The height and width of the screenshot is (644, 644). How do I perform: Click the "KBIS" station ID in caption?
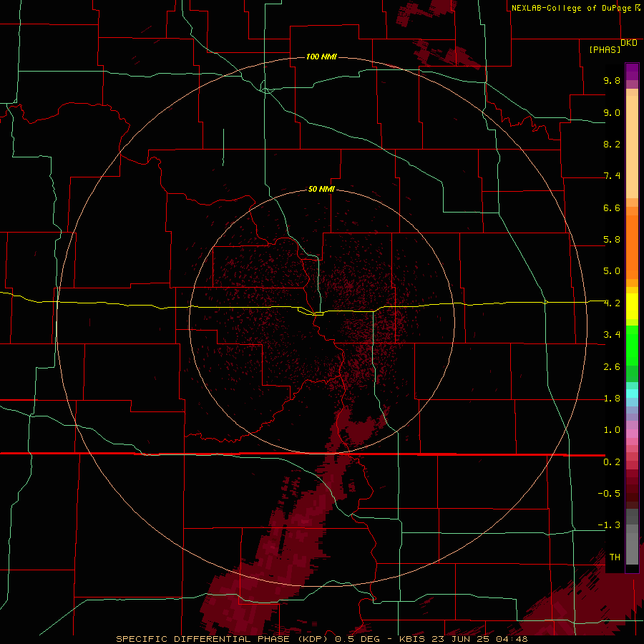pyautogui.click(x=413, y=639)
